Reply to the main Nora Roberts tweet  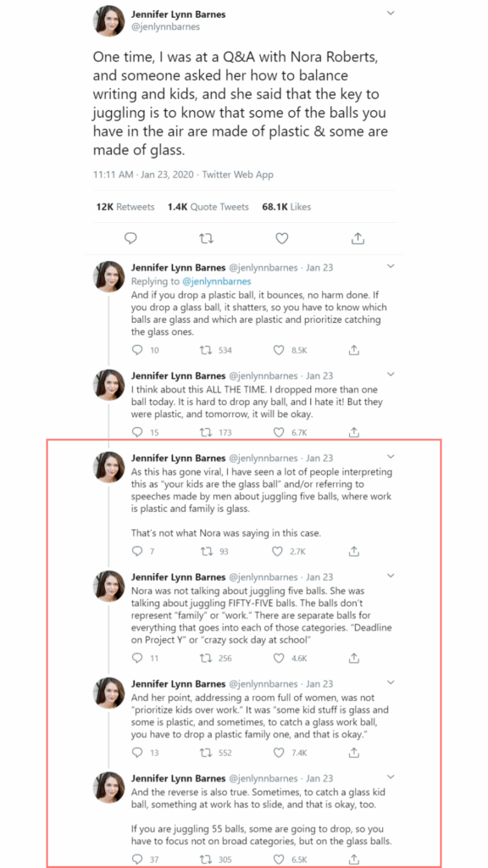point(130,238)
